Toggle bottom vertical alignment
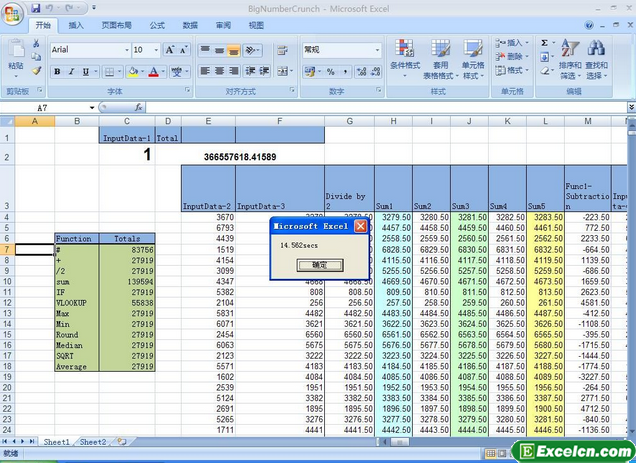 234,50
